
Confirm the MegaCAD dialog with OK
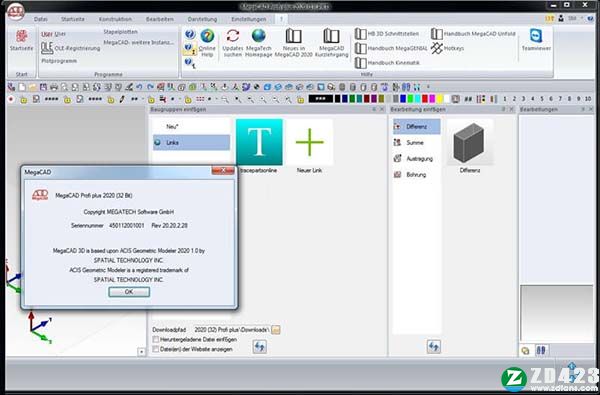129,292
